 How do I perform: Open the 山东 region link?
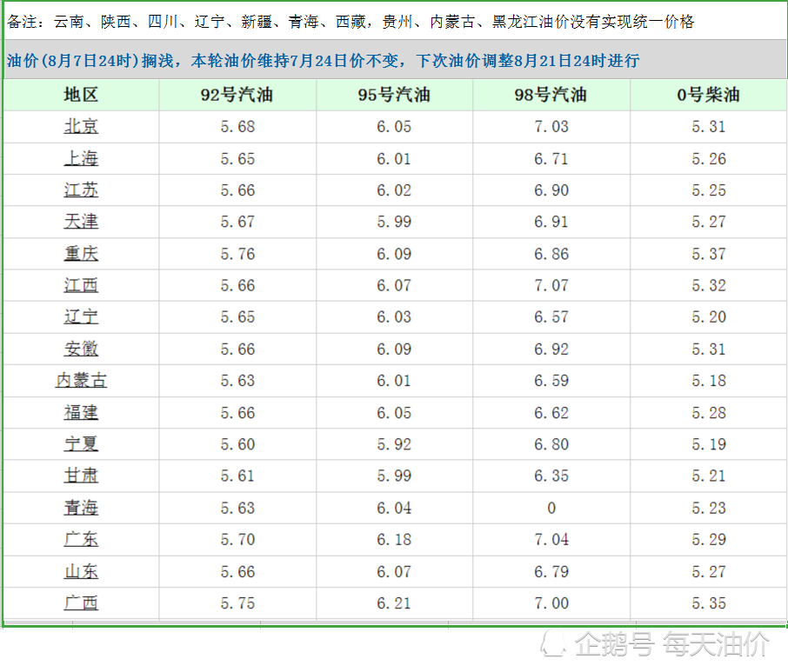click(x=81, y=571)
